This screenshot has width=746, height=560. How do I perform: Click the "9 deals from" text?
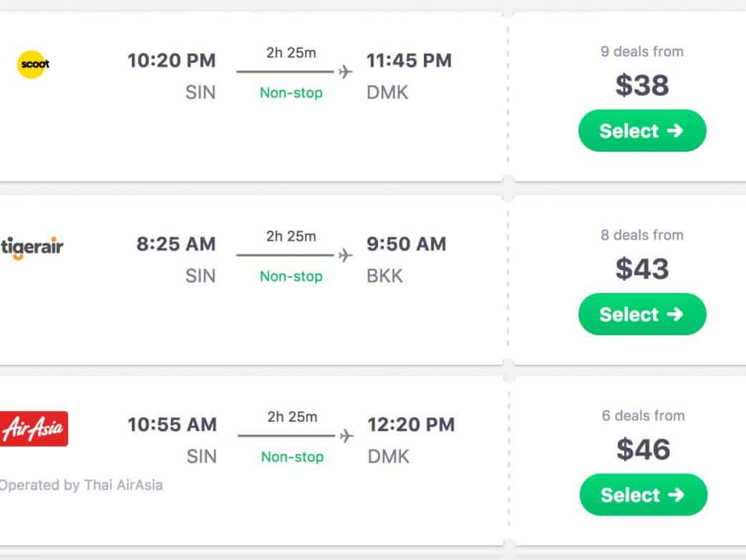(641, 52)
